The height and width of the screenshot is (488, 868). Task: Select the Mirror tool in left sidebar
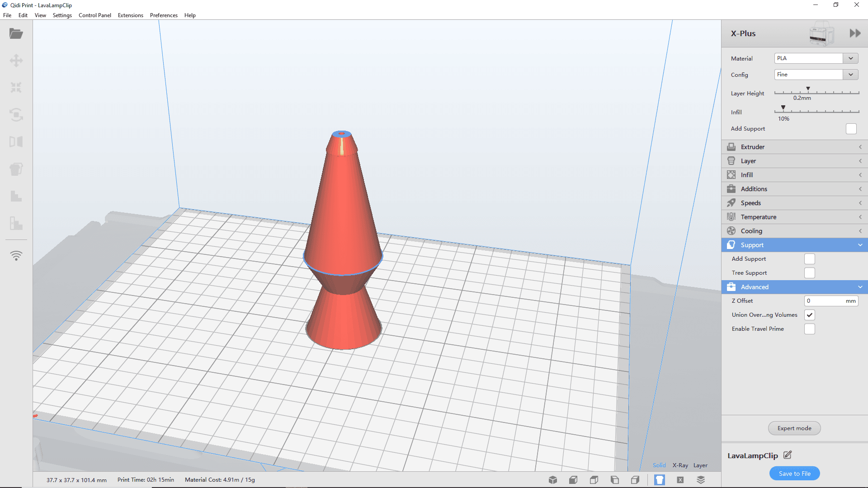coord(16,142)
